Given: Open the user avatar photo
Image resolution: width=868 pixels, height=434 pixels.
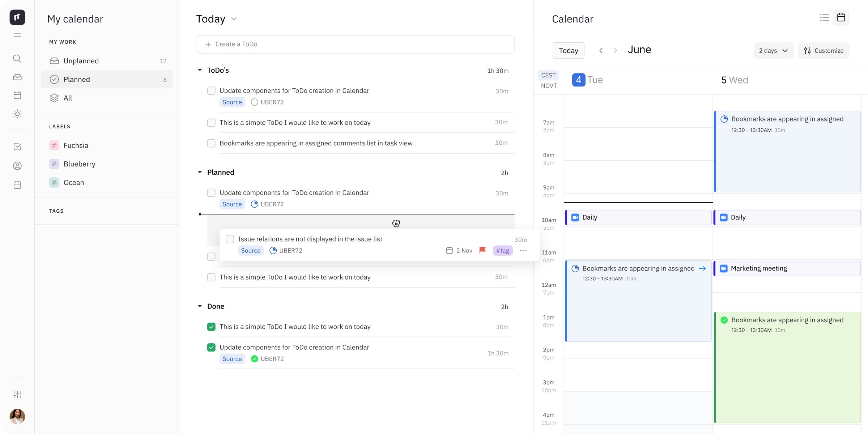Looking at the screenshot, I should point(17,417).
